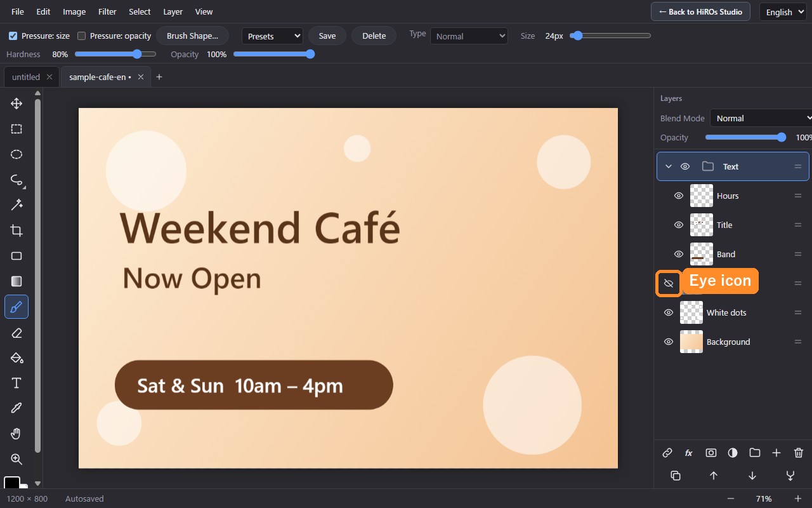The image size is (812, 508).
Task: Hide the White dots layer
Action: pos(668,312)
